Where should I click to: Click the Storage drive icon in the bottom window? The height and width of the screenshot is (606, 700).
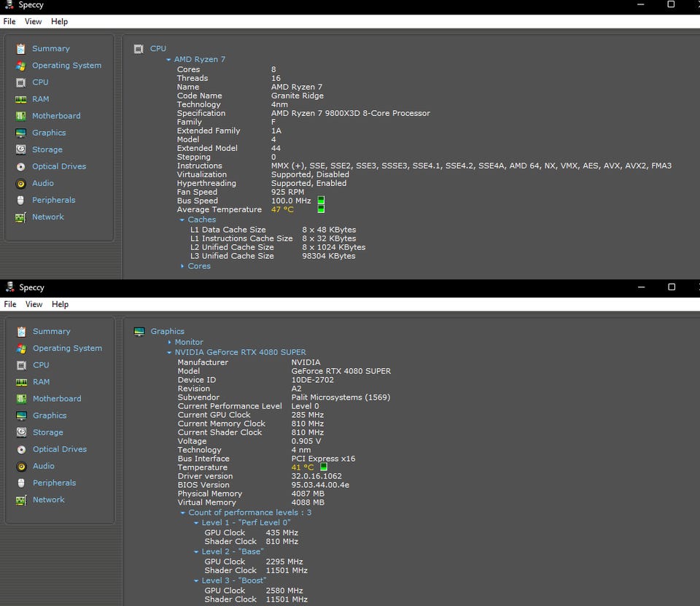(x=21, y=432)
